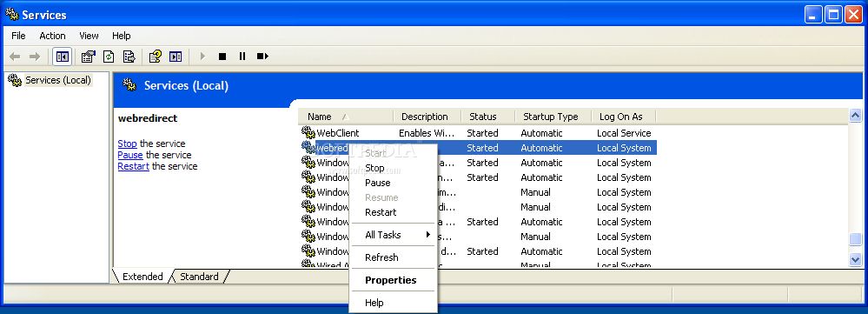The width and height of the screenshot is (868, 314).
Task: Click the Export List toolbar icon
Action: pos(129,57)
